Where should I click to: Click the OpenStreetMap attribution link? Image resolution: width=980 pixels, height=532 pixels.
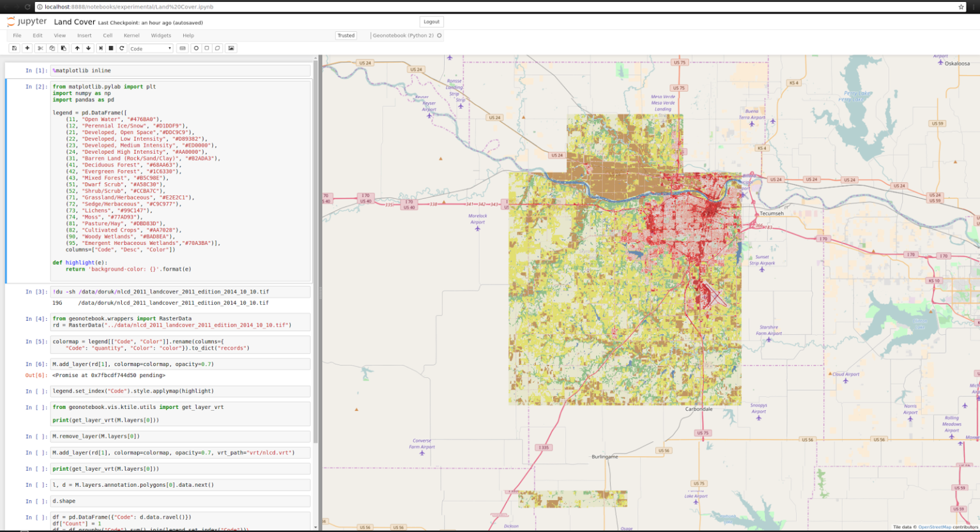point(934,527)
